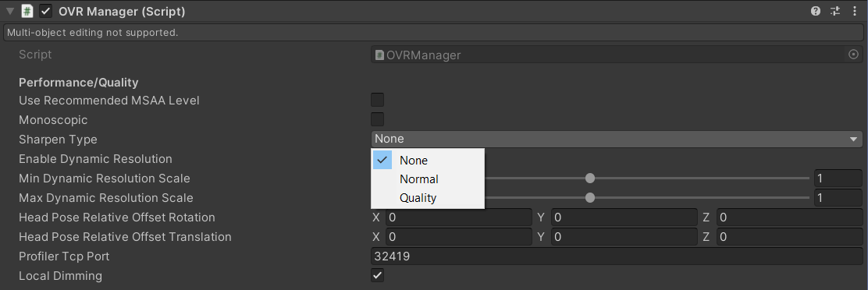The height and width of the screenshot is (290, 868).
Task: Disable the OVR Manager component checkbox
Action: [x=46, y=11]
